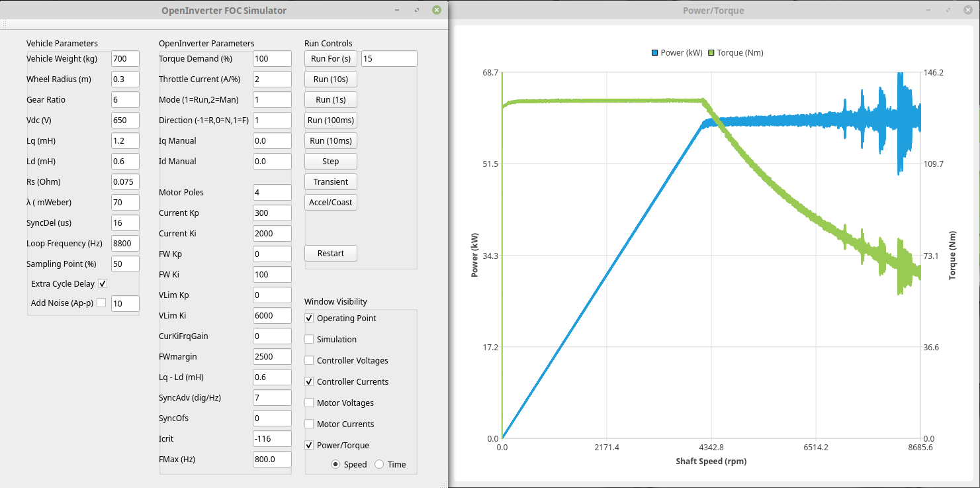The width and height of the screenshot is (980, 488).
Task: Toggle the Extra Cycle Delay checkbox
Action: pos(103,283)
